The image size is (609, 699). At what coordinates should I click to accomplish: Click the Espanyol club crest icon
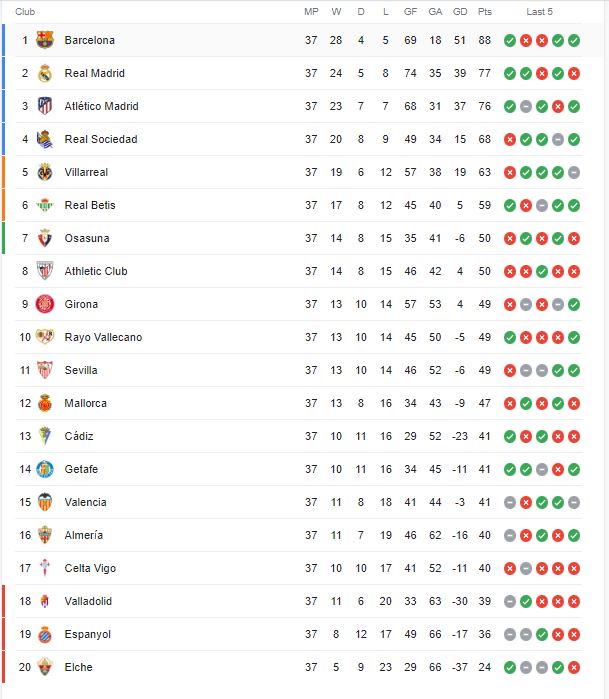click(44, 634)
